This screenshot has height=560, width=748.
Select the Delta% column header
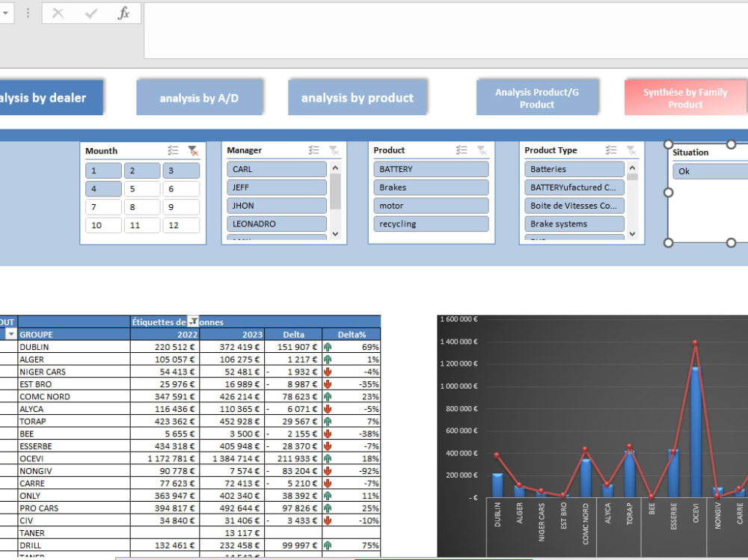pyautogui.click(x=351, y=334)
